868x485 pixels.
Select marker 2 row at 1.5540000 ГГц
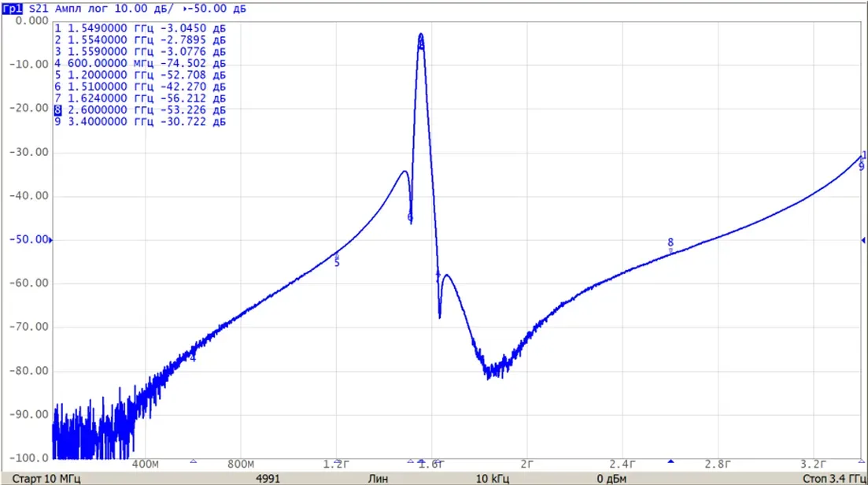point(140,40)
